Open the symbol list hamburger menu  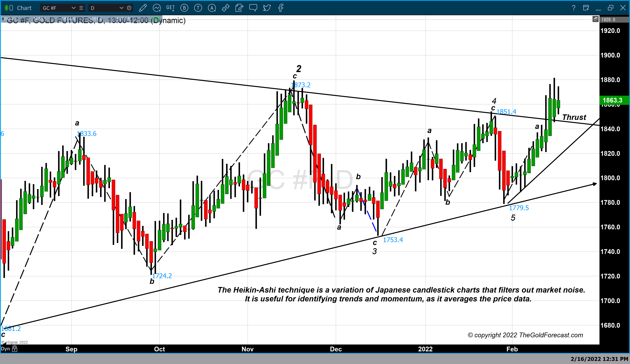point(81,8)
